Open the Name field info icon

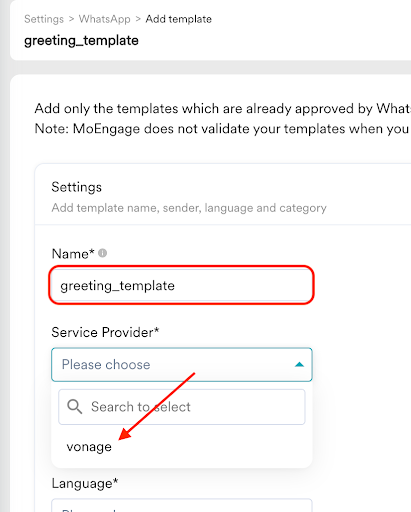point(103,253)
